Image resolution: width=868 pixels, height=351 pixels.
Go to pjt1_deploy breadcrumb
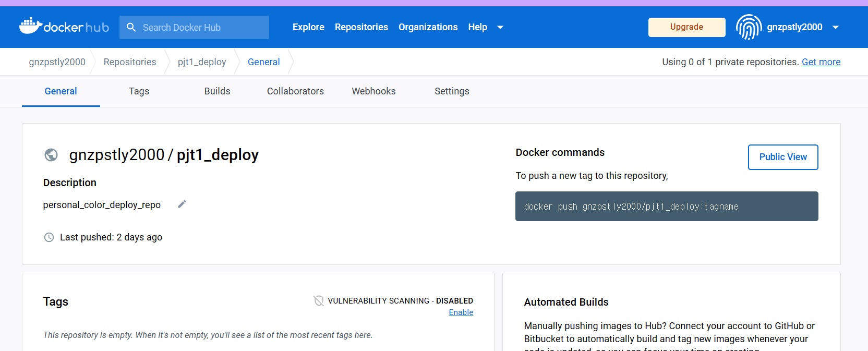pos(202,62)
